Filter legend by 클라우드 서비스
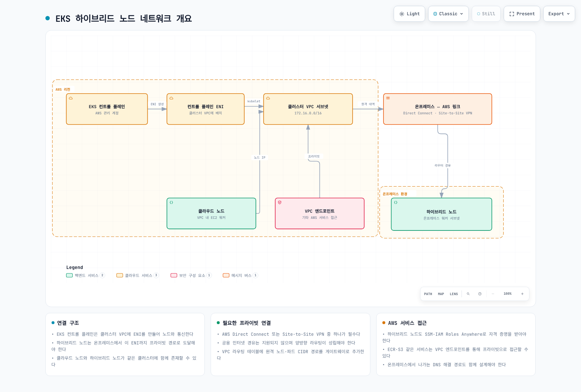Screen dimensions: 581x392 click(138, 275)
